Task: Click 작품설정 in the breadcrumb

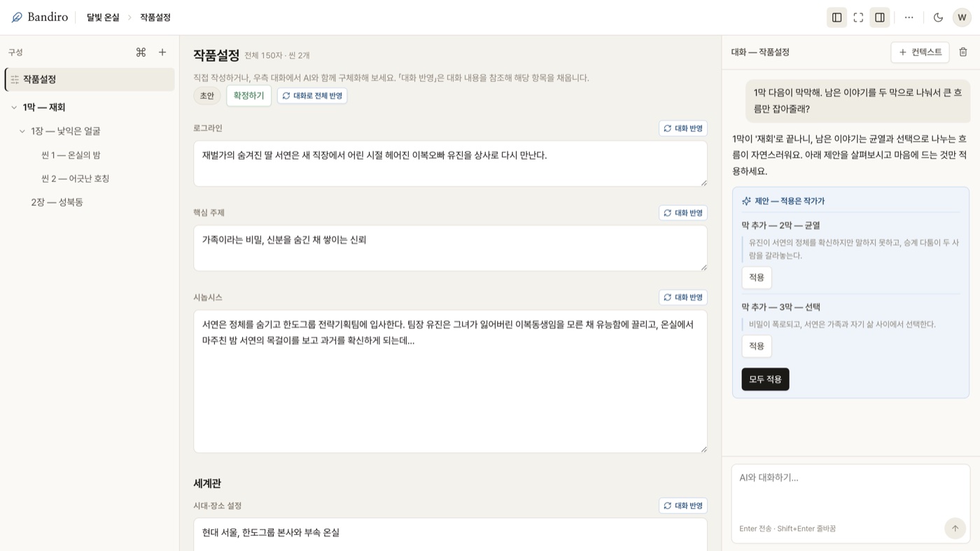Action: point(155,18)
